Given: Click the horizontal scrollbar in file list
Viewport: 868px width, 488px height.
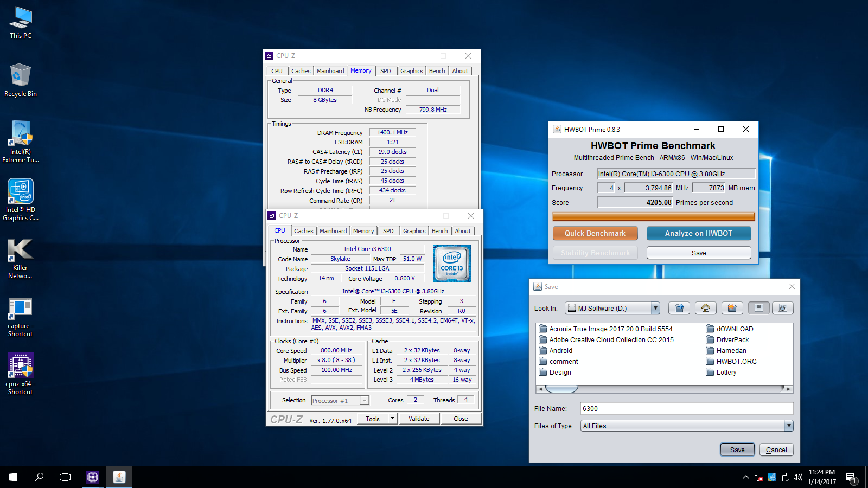Looking at the screenshot, I should 665,389.
